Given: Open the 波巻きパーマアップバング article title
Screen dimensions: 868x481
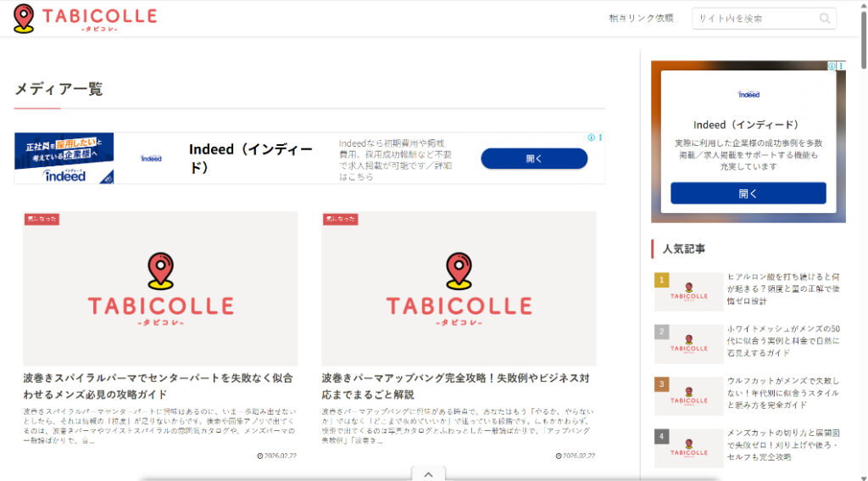Looking at the screenshot, I should click(x=456, y=386).
